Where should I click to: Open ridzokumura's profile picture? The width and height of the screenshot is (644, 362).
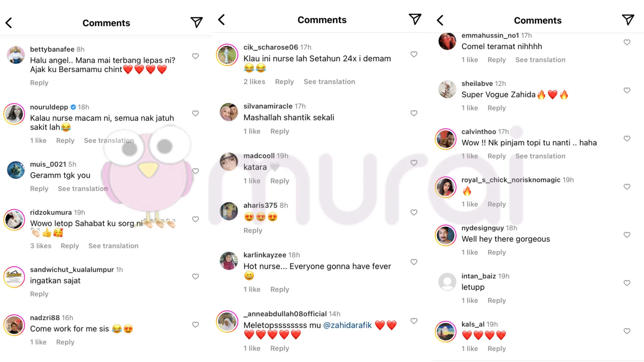point(14,220)
